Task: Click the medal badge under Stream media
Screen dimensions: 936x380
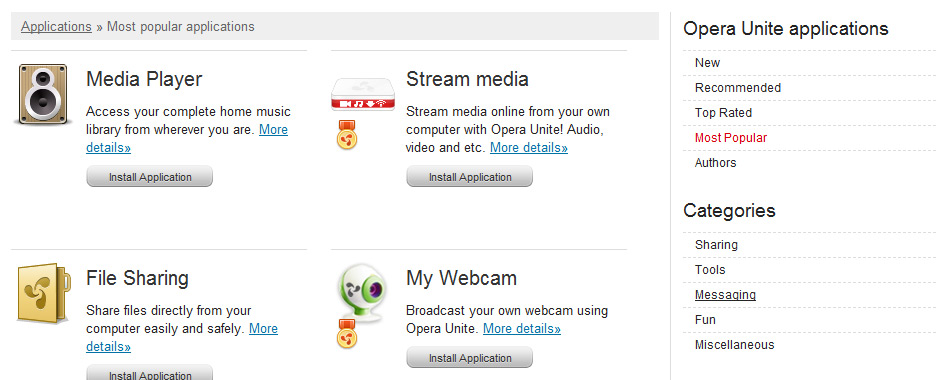Action: coord(347,134)
